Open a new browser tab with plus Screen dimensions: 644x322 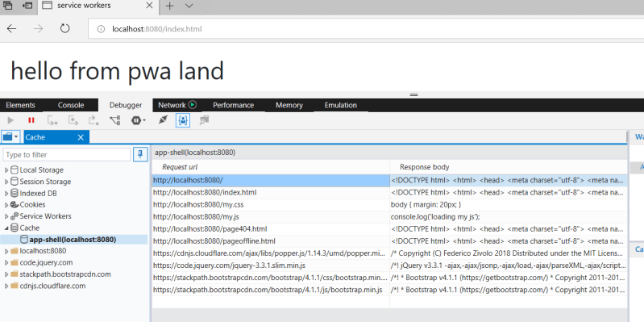(169, 6)
